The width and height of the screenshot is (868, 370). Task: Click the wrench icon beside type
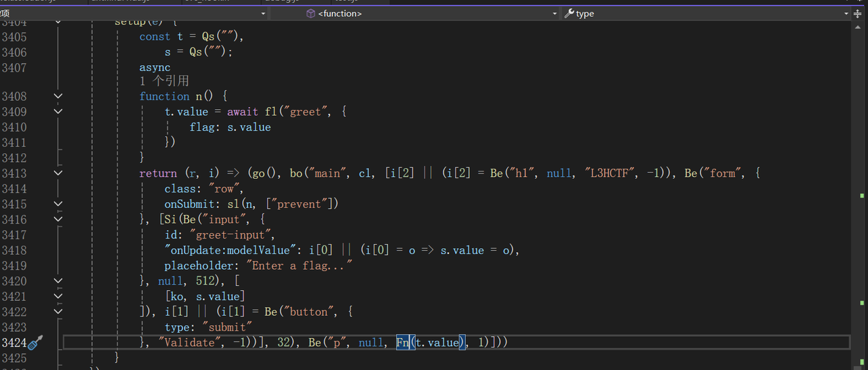click(x=569, y=14)
